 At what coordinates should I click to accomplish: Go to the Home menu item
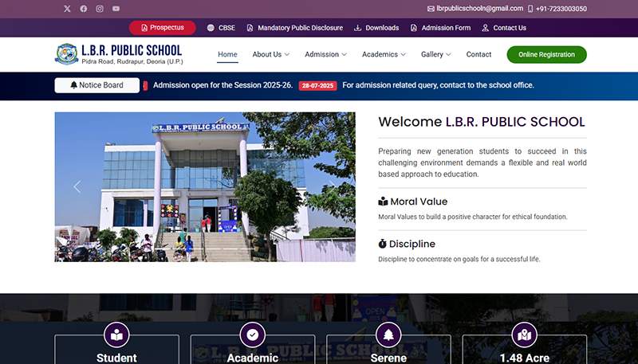click(x=227, y=55)
